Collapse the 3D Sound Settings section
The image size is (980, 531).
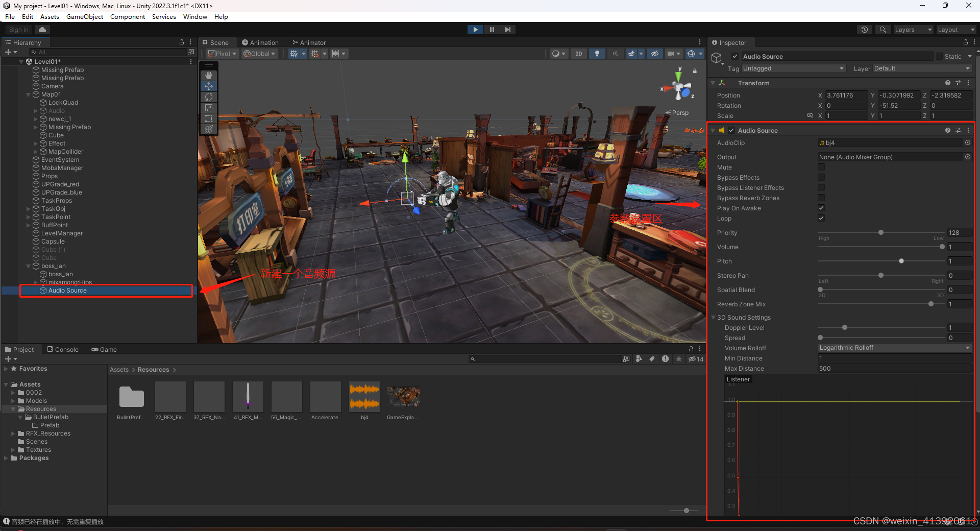(x=714, y=318)
